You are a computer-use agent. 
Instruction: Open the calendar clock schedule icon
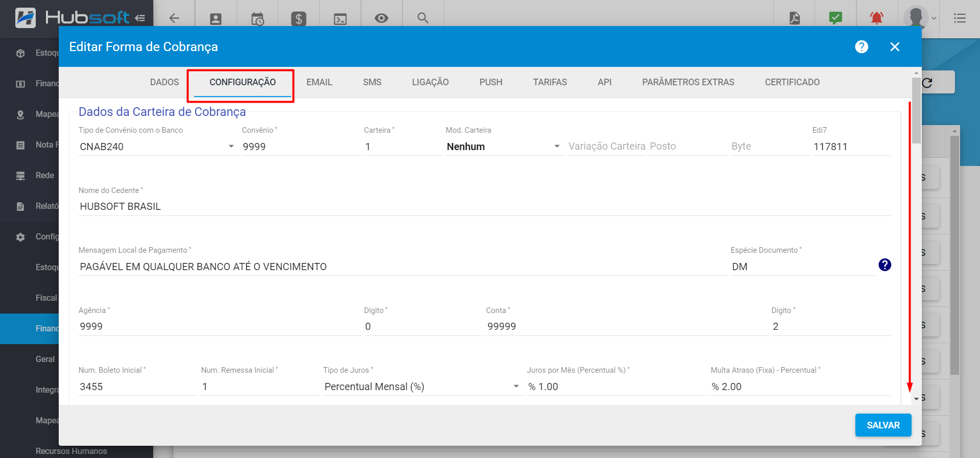point(257,19)
